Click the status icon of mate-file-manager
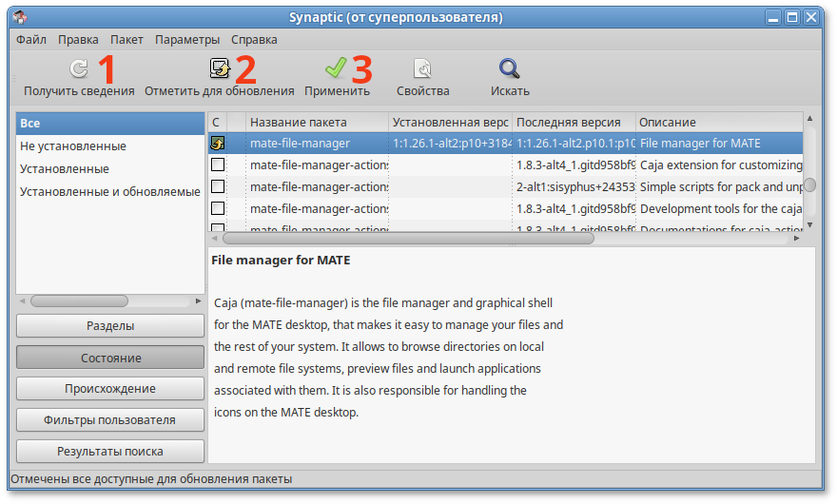Screen dimensions: 837x504 click(218, 144)
